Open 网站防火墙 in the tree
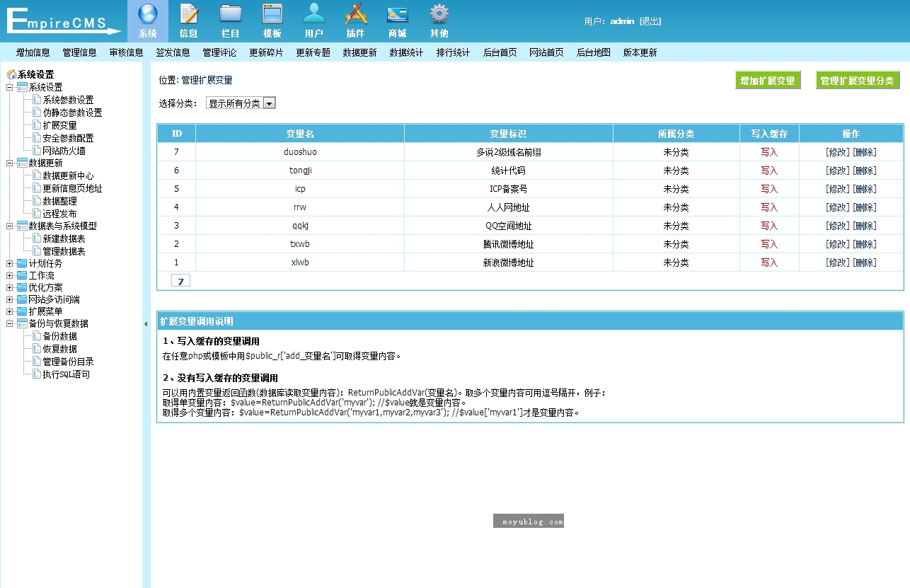The image size is (910, 588). tap(64, 151)
